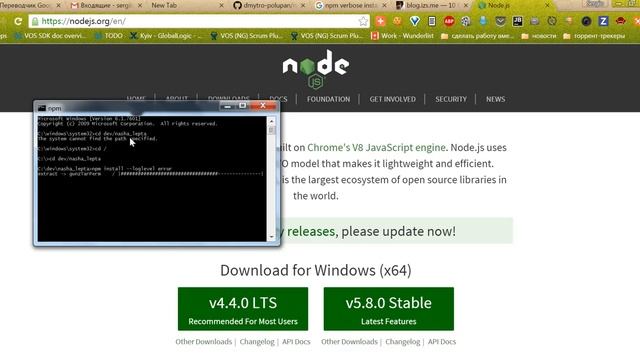Screen dimensions: 640x360
Task: Follow the releases link in the green banner
Action: tap(311, 231)
